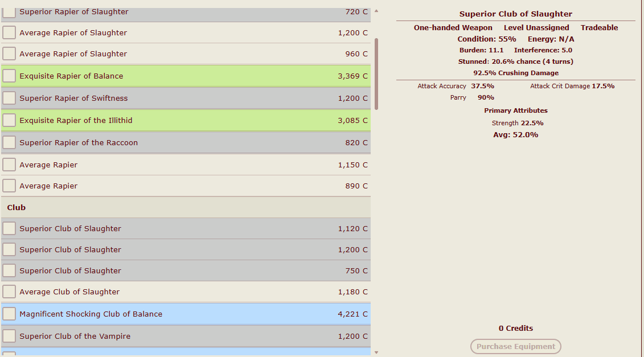Check the Superior Rapier of the Raccoon box
The height and width of the screenshot is (357, 644).
click(x=9, y=142)
